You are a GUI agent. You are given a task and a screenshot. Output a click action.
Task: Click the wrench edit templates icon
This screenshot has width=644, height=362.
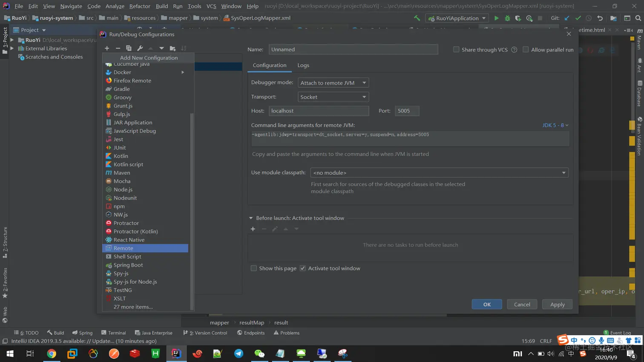(x=140, y=48)
